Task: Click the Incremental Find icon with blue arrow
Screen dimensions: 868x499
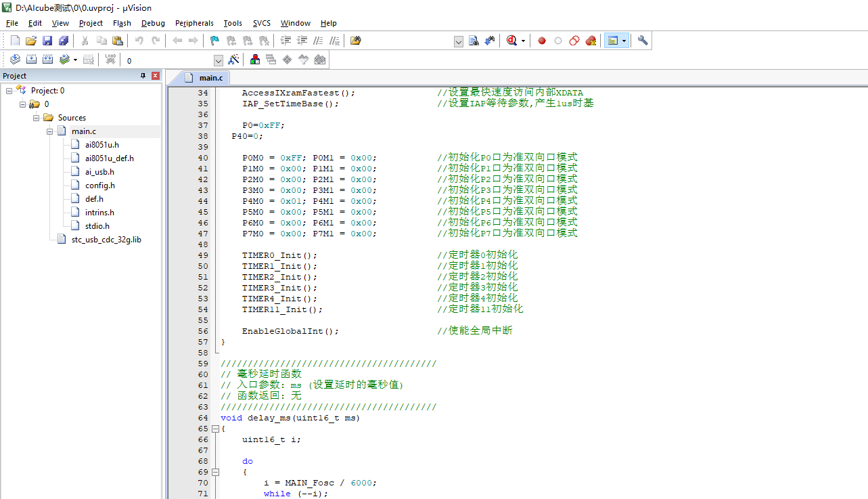Action: point(490,41)
